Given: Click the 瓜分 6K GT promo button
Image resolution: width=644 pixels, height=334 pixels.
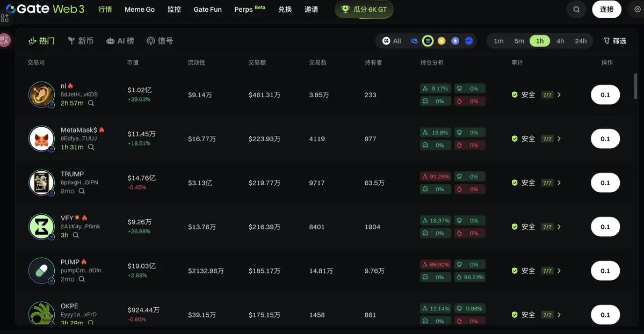Looking at the screenshot, I should pos(364,10).
